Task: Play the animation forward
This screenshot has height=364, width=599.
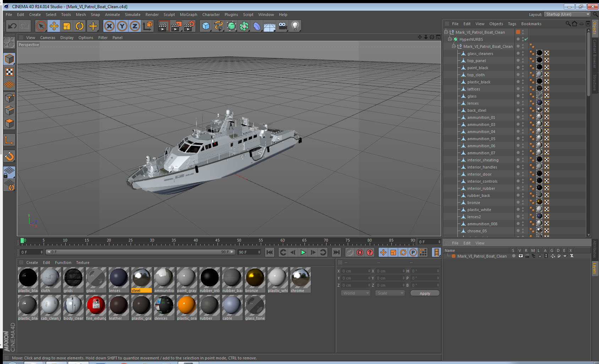Action: point(303,252)
